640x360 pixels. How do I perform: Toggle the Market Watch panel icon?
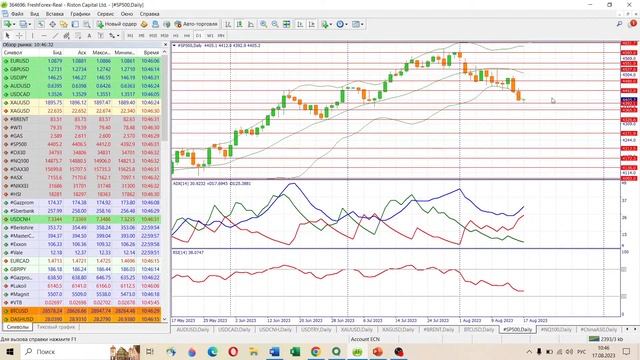click(41, 24)
